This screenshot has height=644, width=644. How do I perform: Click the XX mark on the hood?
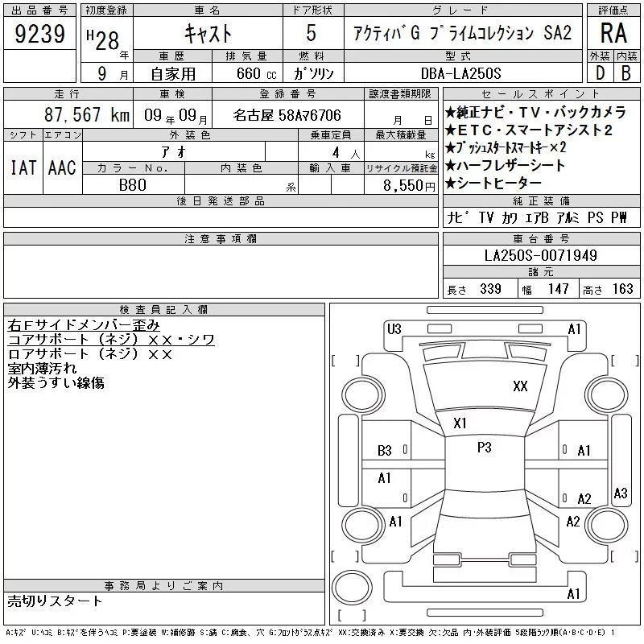[x=520, y=386]
